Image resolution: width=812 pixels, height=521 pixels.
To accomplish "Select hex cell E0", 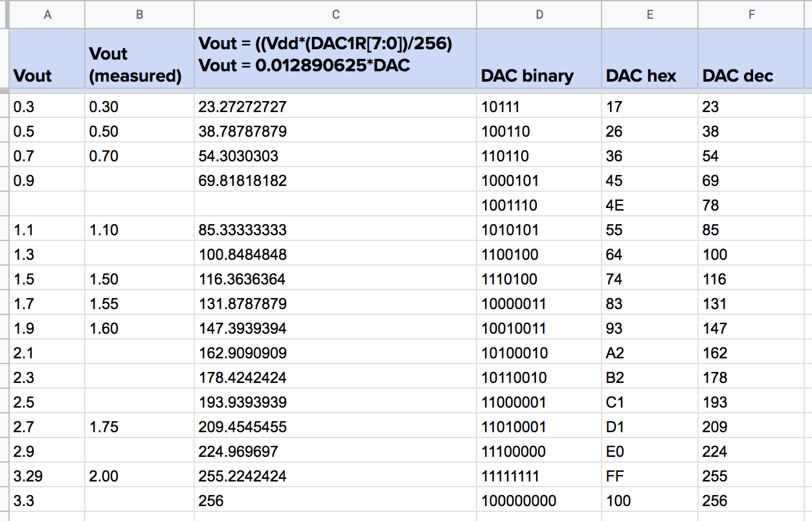I will pyautogui.click(x=649, y=452).
